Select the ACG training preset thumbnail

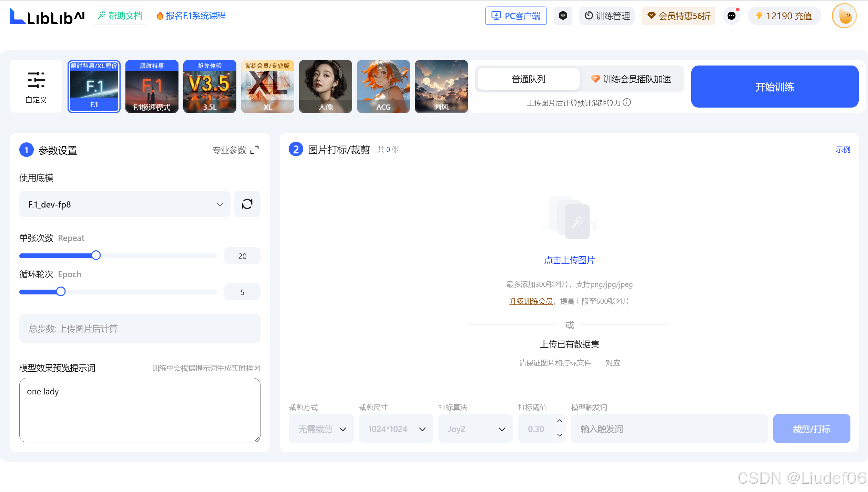click(383, 87)
